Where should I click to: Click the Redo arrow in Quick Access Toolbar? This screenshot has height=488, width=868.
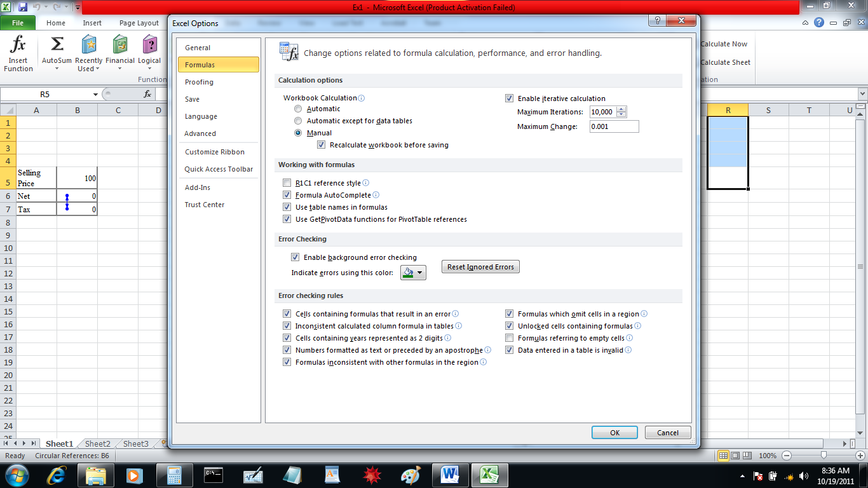click(58, 7)
